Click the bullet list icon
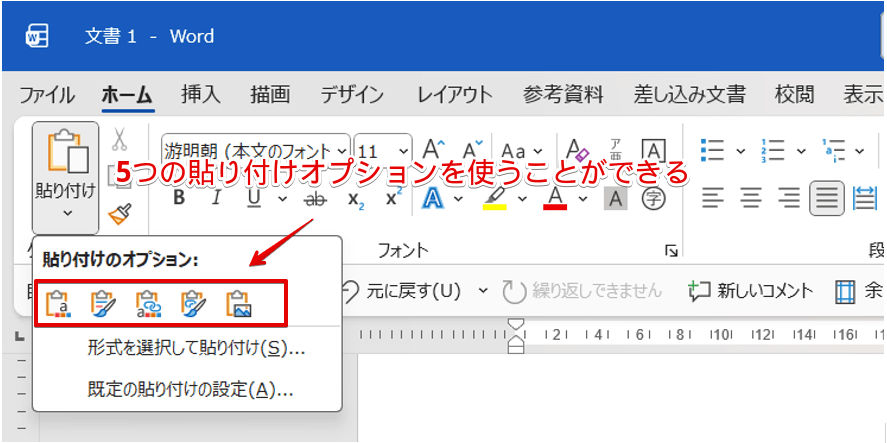This screenshot has width=887, height=443. point(712,150)
